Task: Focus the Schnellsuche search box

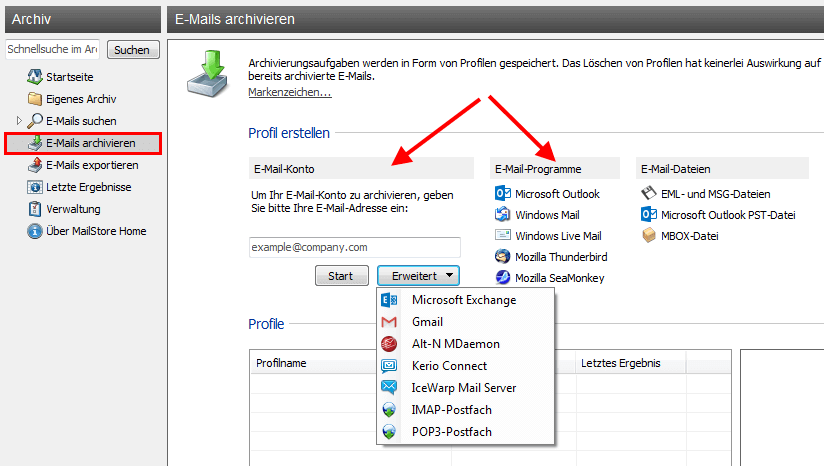Action: [52, 49]
